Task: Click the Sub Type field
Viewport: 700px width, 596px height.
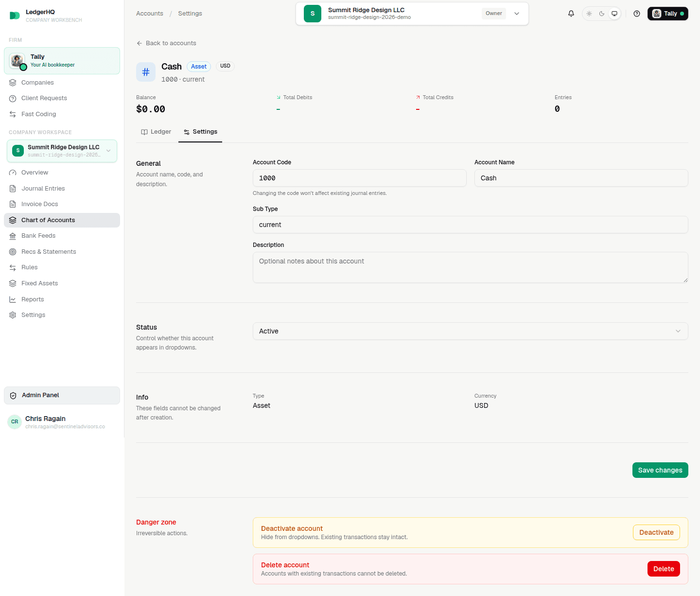Action: click(x=471, y=225)
